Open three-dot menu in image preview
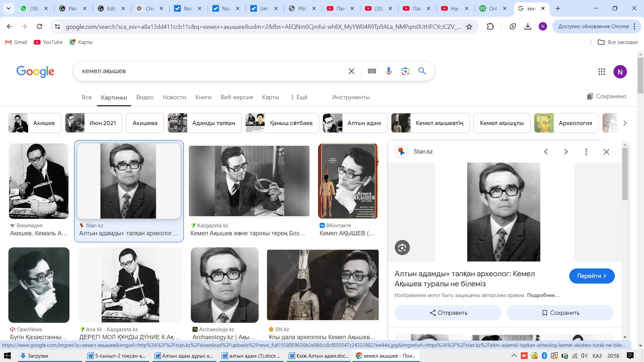 coord(586,152)
